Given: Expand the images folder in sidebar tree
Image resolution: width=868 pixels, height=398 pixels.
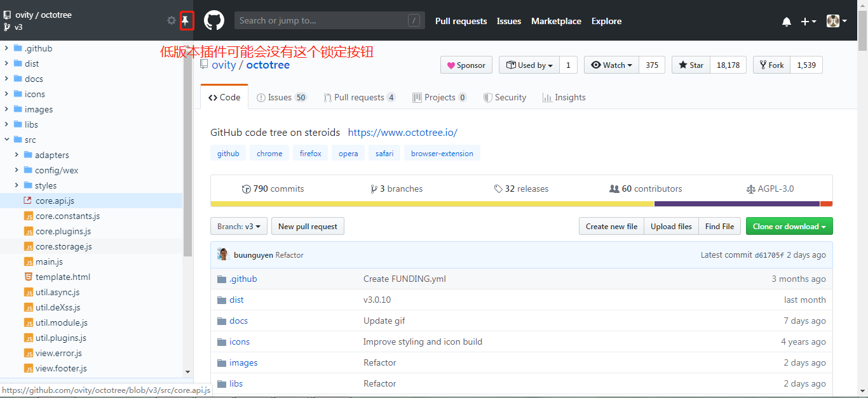Looking at the screenshot, I should coord(7,109).
